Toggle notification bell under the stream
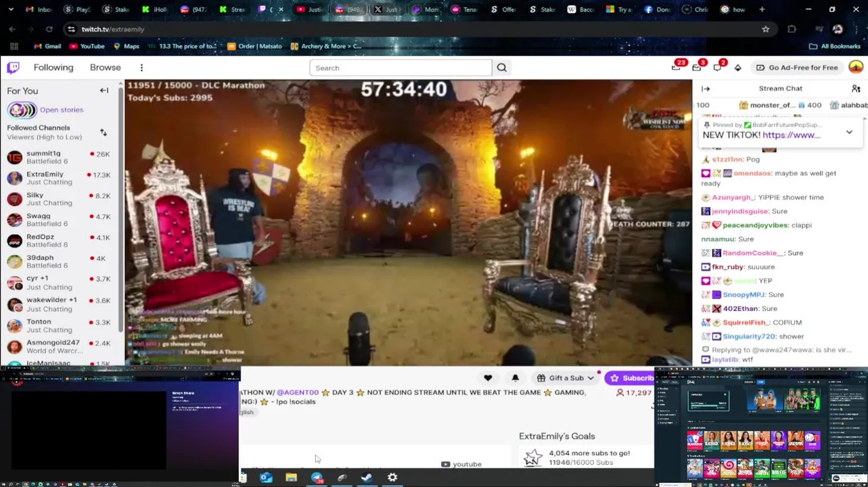Screen dimensions: 868x487 point(515,378)
